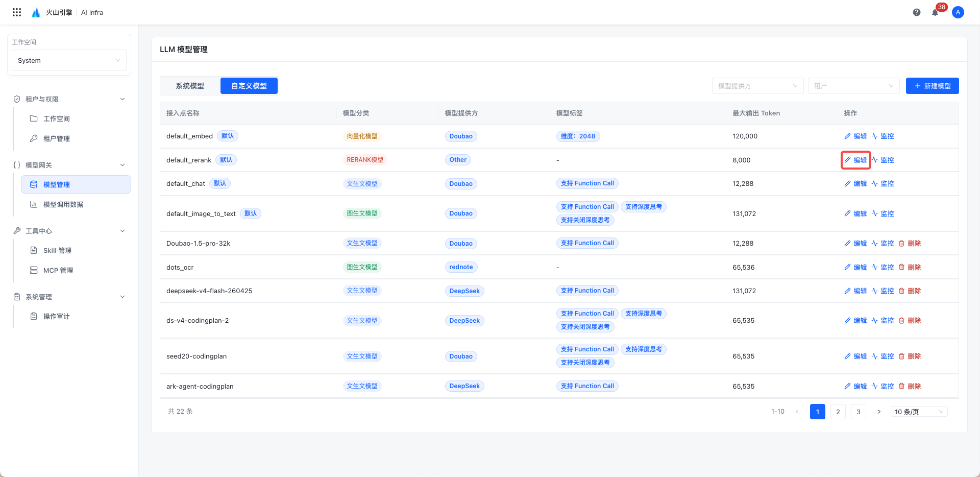Open the 模型提供方 filter dropdown
This screenshot has height=477, width=980.
pyautogui.click(x=758, y=86)
